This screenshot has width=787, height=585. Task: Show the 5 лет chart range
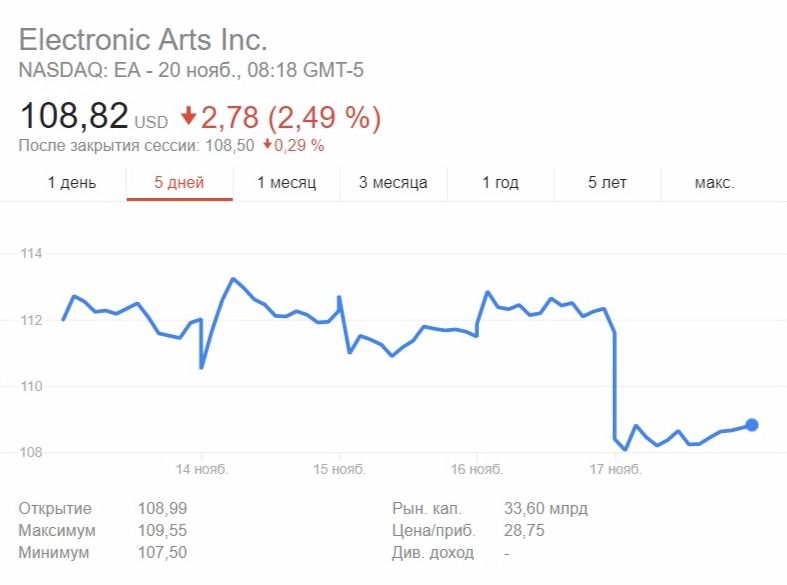(x=607, y=183)
